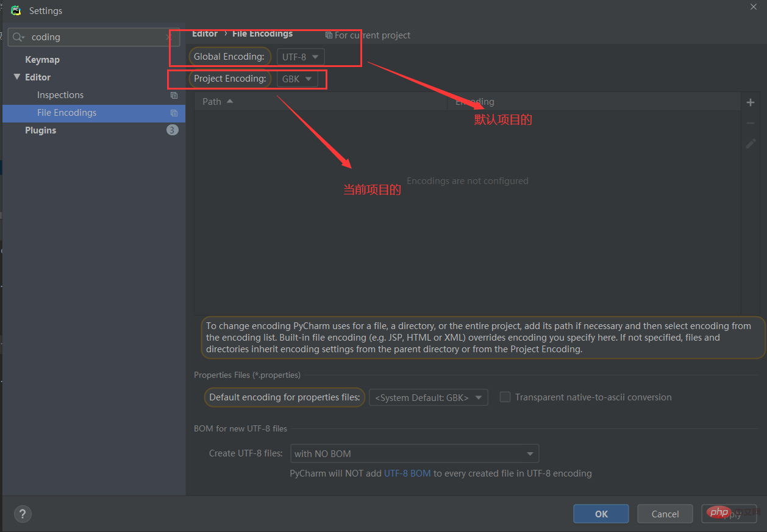Click the help question mark icon
The height and width of the screenshot is (532, 767).
(23, 514)
